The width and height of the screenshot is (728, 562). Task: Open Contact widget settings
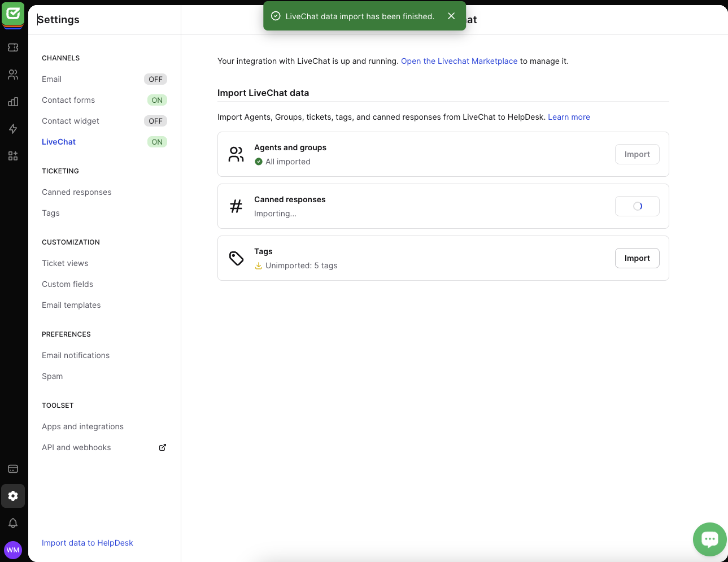coord(71,121)
